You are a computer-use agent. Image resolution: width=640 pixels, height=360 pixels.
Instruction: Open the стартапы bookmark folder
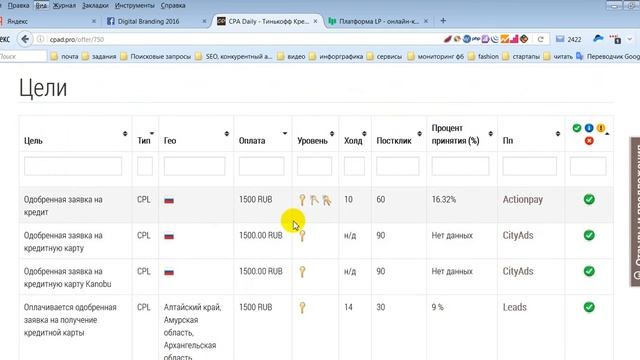coord(521,56)
